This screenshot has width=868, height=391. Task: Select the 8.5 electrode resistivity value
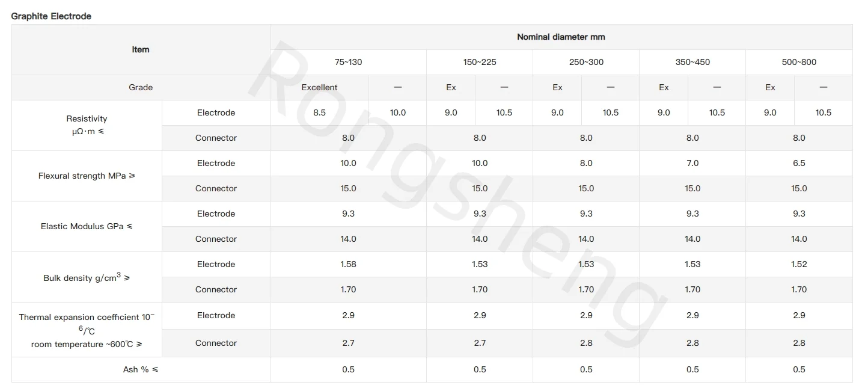click(x=319, y=112)
